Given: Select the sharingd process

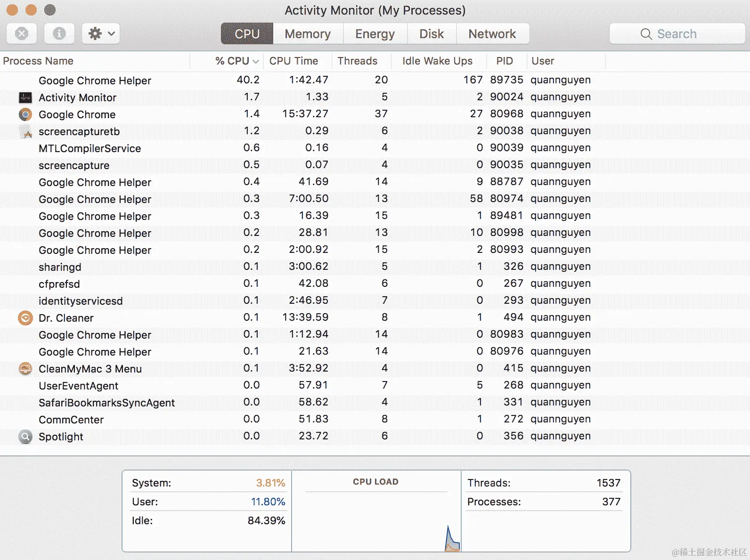Looking at the screenshot, I should (375, 267).
